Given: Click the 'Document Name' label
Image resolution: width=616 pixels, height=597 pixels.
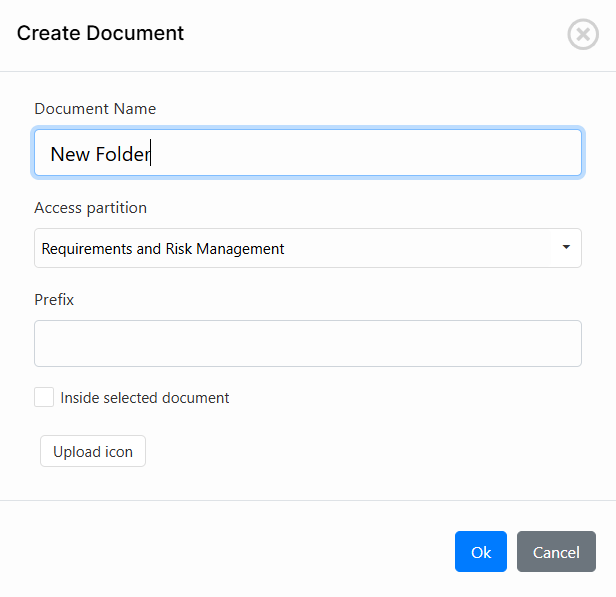Looking at the screenshot, I should click(x=95, y=109).
